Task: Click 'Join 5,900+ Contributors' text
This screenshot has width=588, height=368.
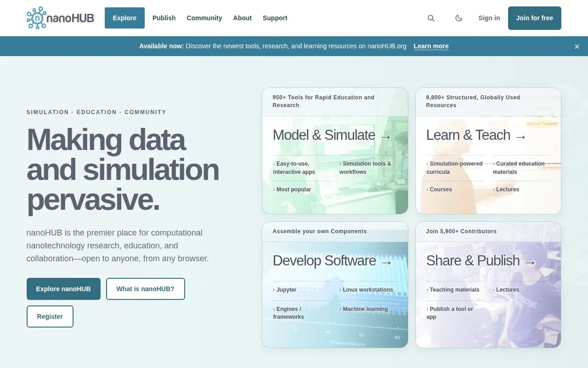Action: click(461, 231)
